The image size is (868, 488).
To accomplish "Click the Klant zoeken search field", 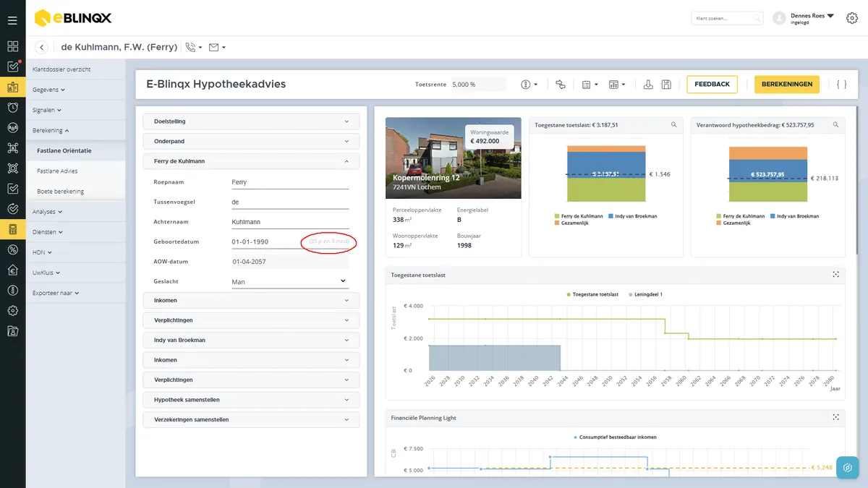I will click(x=727, y=18).
